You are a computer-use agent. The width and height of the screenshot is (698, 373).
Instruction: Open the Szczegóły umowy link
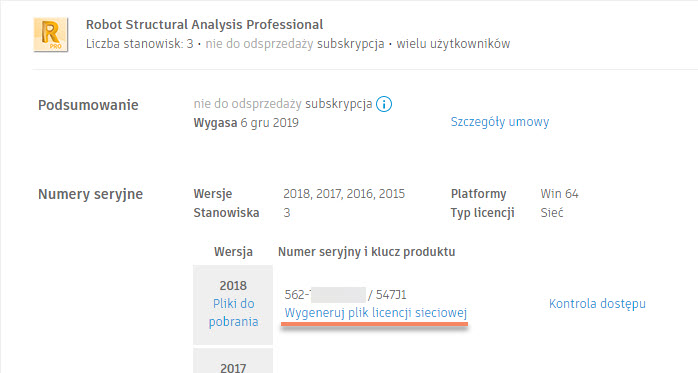499,122
